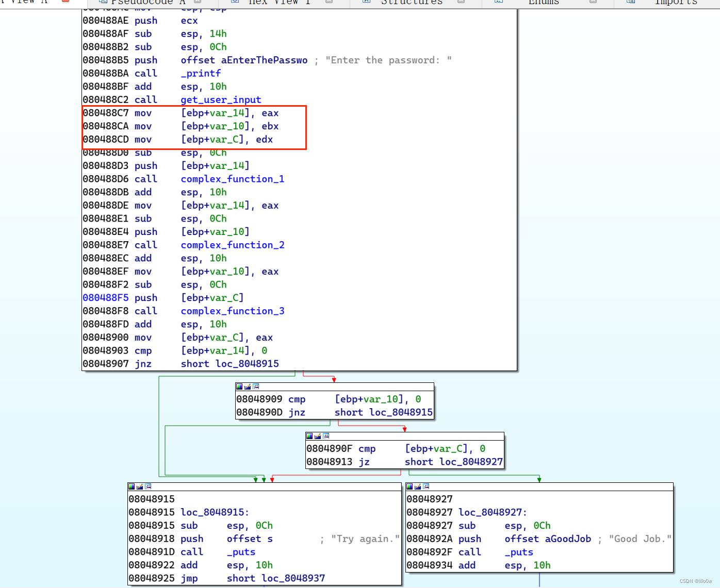This screenshot has width=720, height=588.
Task: Click complex_function_3 function name
Action: 233,311
